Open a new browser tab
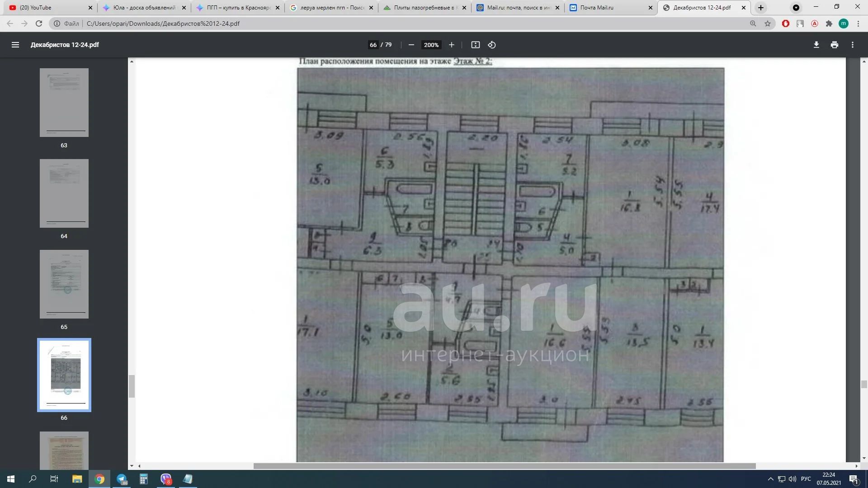The width and height of the screenshot is (868, 488). pyautogui.click(x=761, y=8)
